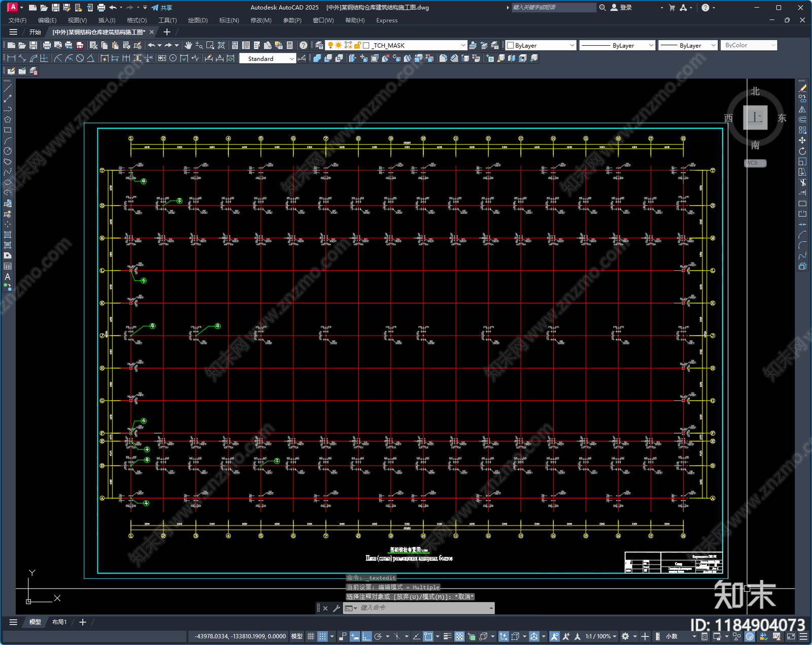Switch to the 开始 start tab
Viewport: 812px width, 645px height.
point(35,32)
